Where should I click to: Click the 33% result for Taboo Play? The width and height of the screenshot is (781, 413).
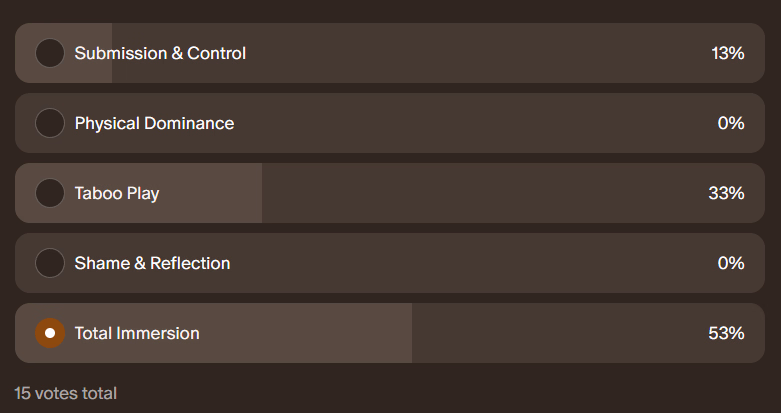coord(726,193)
